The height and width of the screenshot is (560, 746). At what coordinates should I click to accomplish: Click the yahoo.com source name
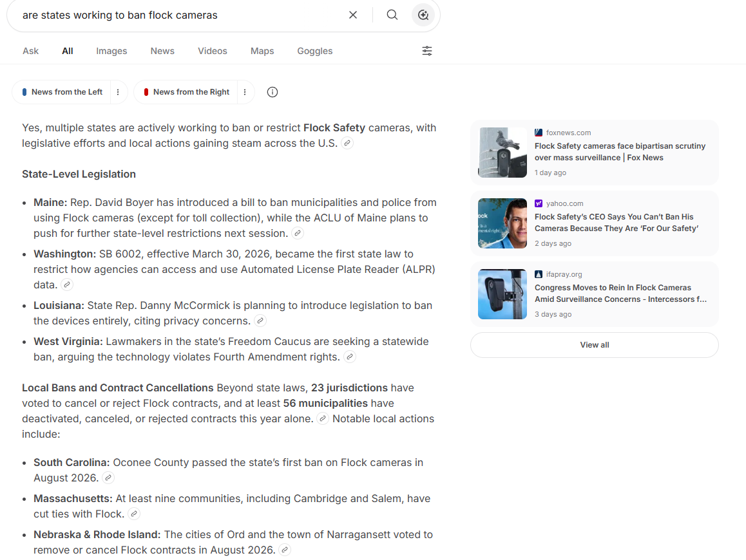[565, 203]
